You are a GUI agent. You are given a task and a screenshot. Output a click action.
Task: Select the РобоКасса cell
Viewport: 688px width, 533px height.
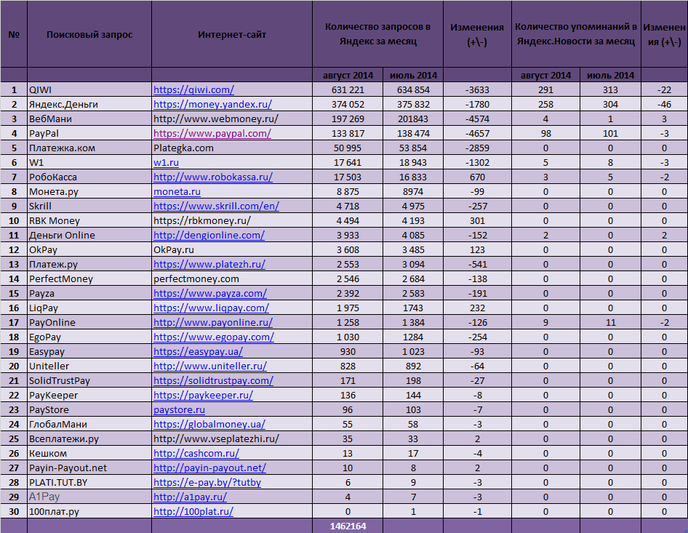[90, 177]
